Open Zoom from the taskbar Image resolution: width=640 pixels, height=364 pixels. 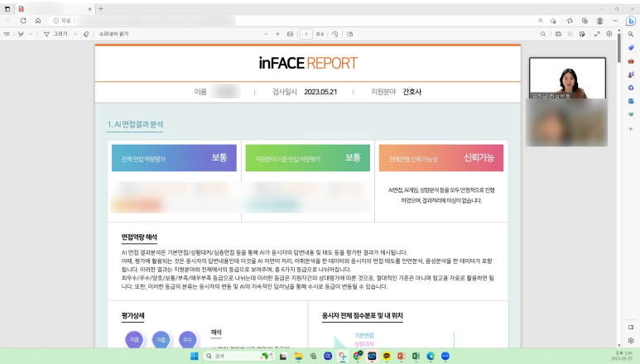point(445,357)
